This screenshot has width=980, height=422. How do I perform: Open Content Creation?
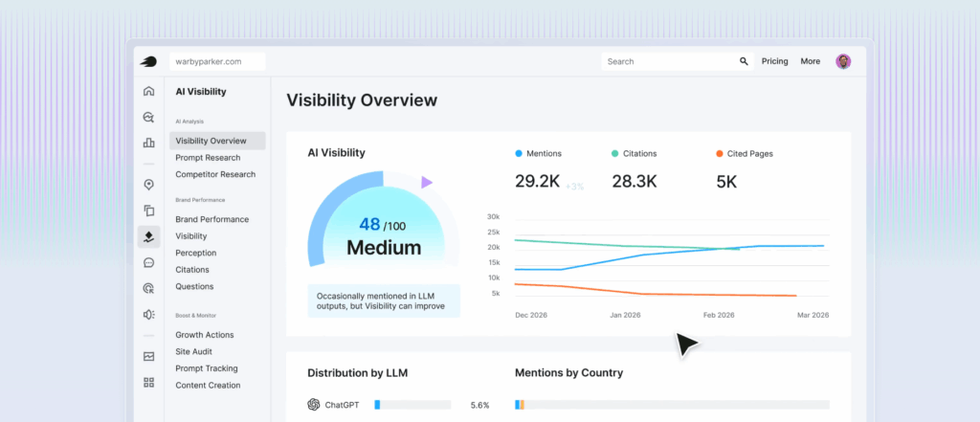pyautogui.click(x=208, y=385)
